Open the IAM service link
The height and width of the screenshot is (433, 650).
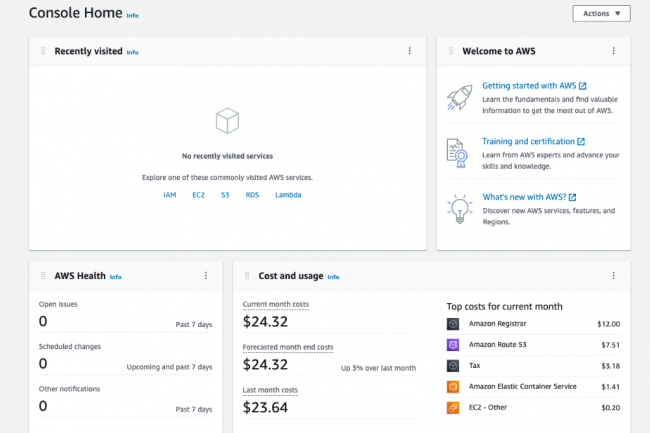click(170, 195)
